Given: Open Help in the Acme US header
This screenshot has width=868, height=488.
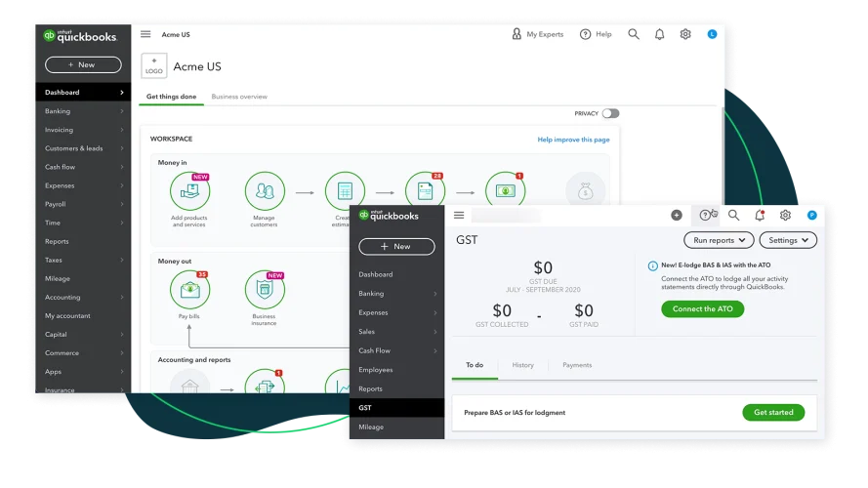Looking at the screenshot, I should pos(596,34).
